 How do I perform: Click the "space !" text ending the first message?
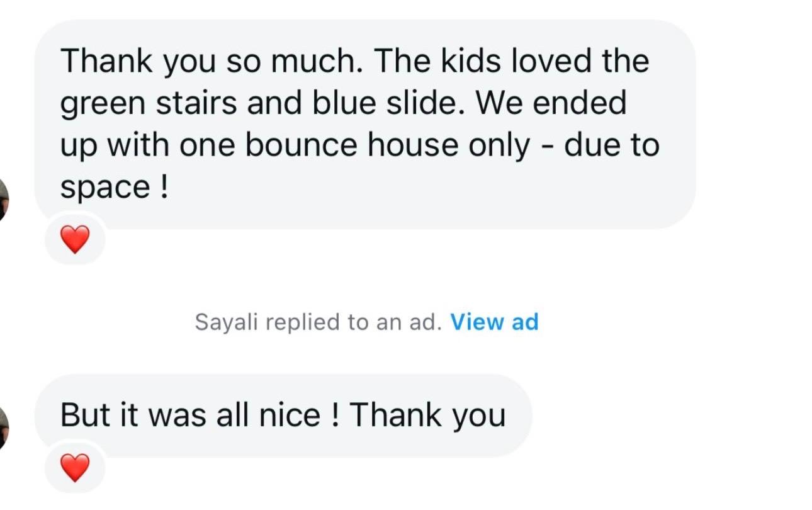(x=114, y=188)
